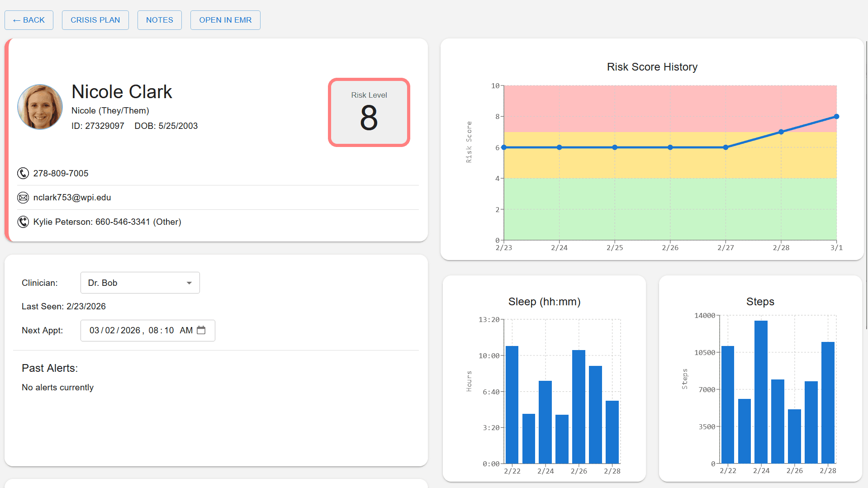This screenshot has height=488, width=868.
Task: Click the DOB: 5/25/2003 text
Action: (166, 126)
